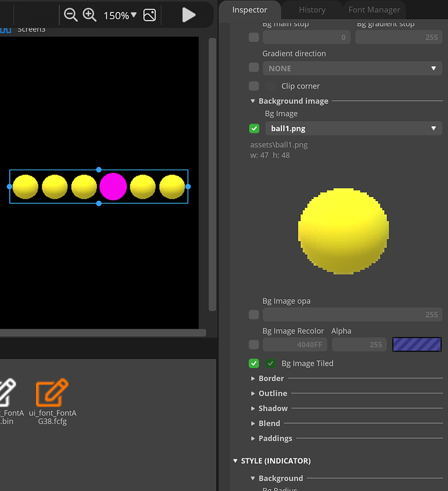Select the magenta ball in the canvas
Image resolution: width=448 pixels, height=491 pixels.
point(113,187)
